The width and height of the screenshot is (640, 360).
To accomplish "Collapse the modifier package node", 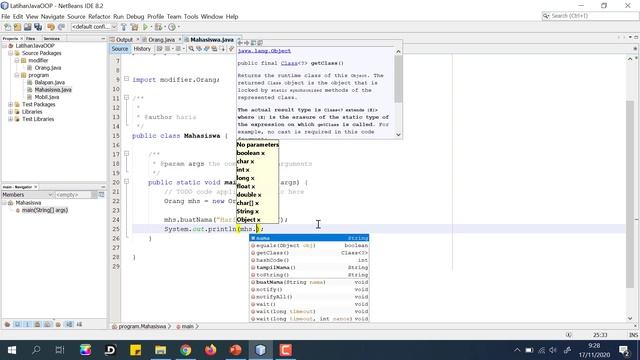I will tap(17, 60).
